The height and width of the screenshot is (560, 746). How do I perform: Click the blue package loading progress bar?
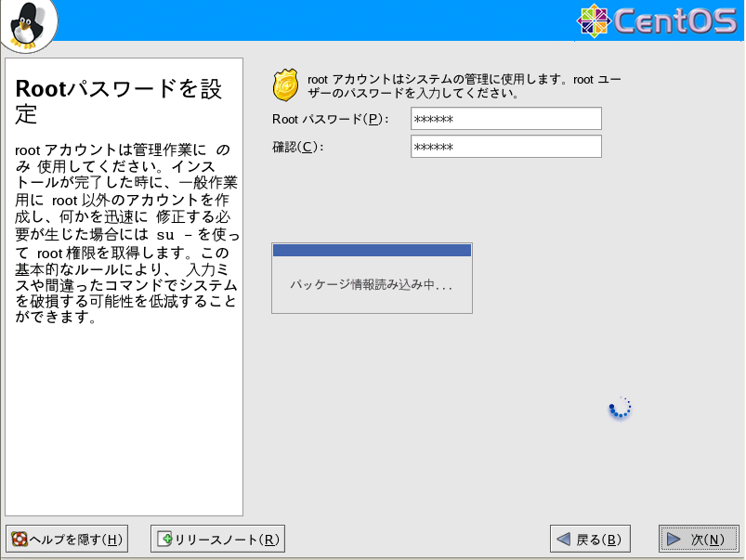372,250
